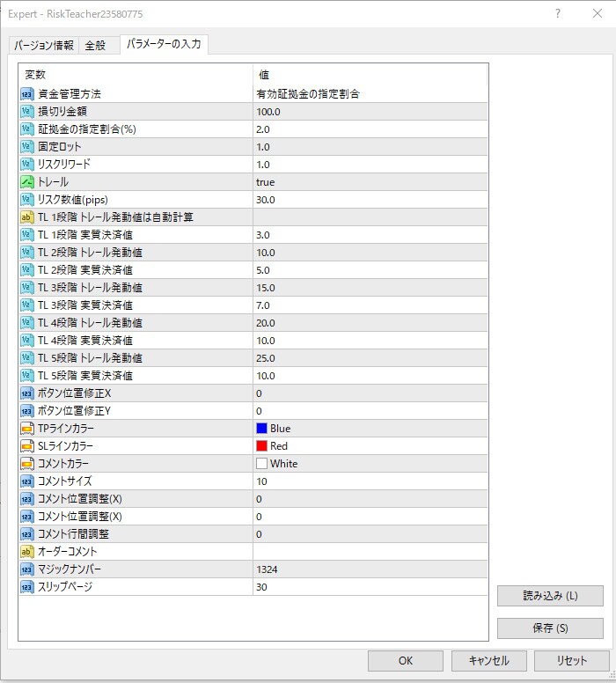Click the 保存 (S) button

pyautogui.click(x=550, y=628)
